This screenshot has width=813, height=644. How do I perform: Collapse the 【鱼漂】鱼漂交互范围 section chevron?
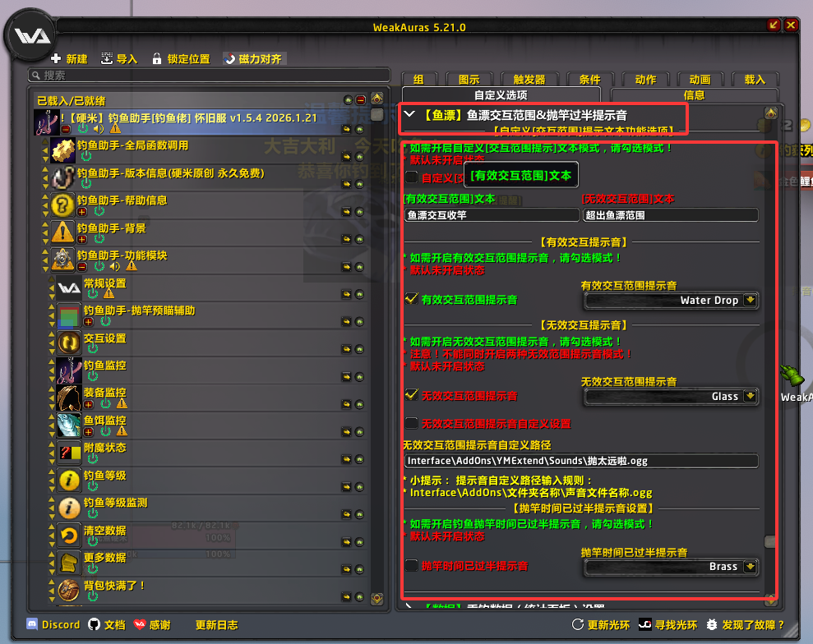pos(409,114)
